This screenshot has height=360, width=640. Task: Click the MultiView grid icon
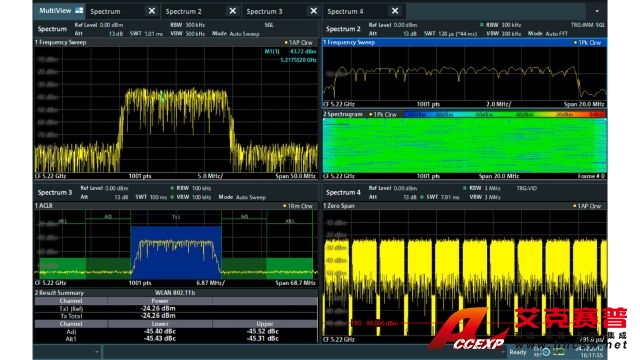click(x=79, y=11)
